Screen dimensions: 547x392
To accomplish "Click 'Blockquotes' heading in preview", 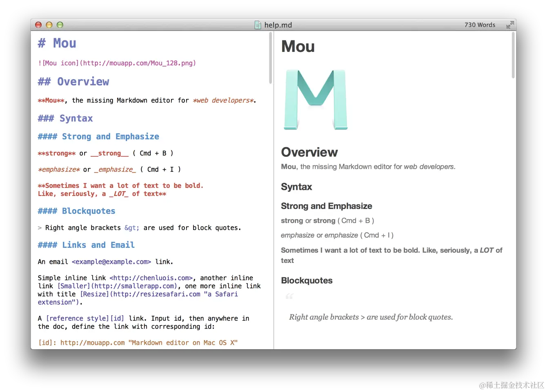I will click(307, 281).
